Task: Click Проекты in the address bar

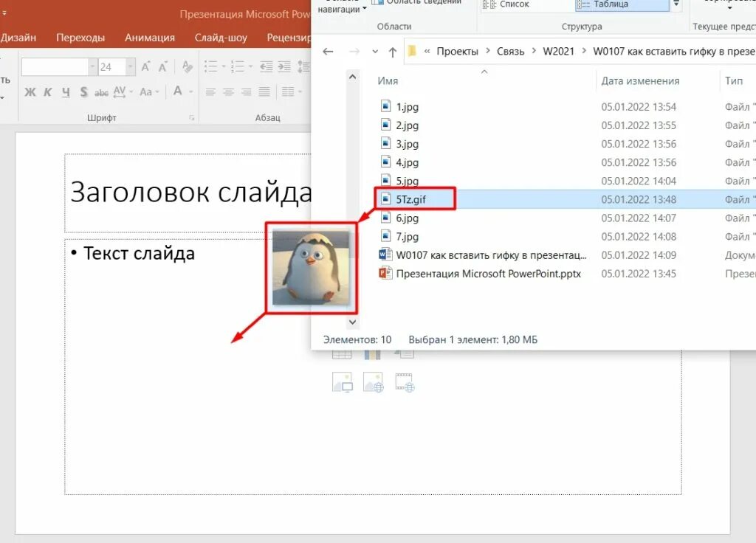Action: [457, 52]
